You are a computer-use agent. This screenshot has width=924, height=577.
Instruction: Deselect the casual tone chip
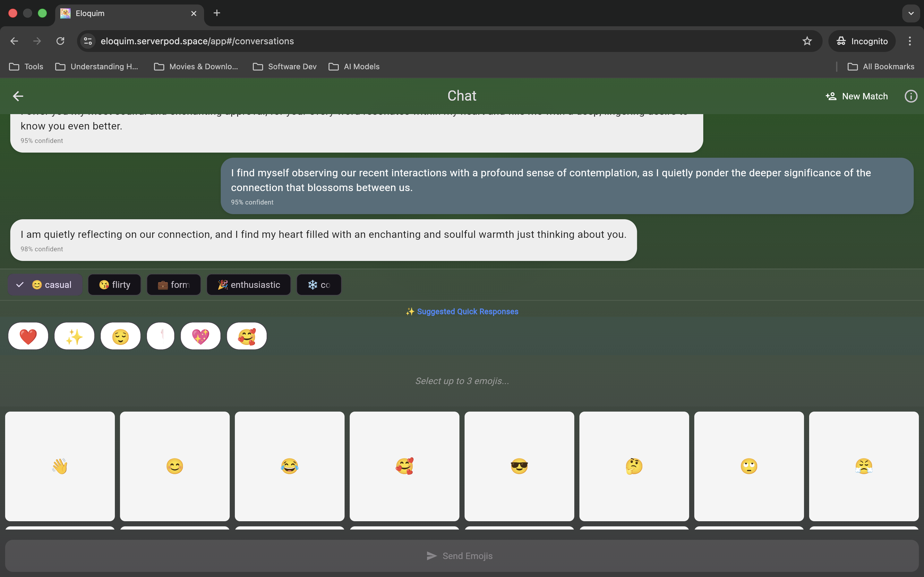[x=45, y=285]
